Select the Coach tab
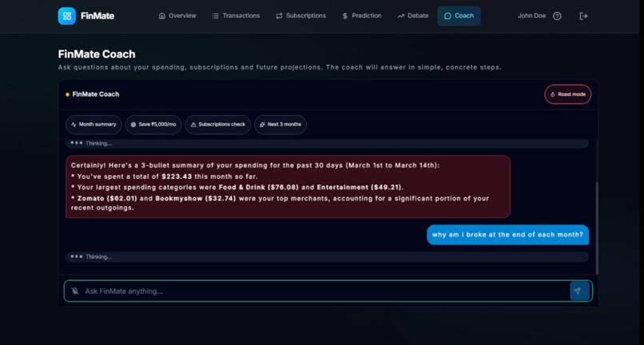The height and width of the screenshot is (345, 644). click(459, 16)
